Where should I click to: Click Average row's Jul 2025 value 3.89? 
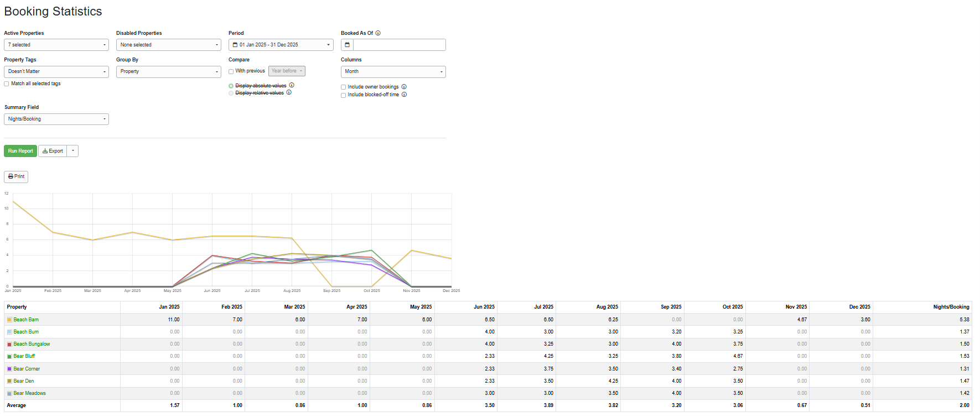[548, 405]
